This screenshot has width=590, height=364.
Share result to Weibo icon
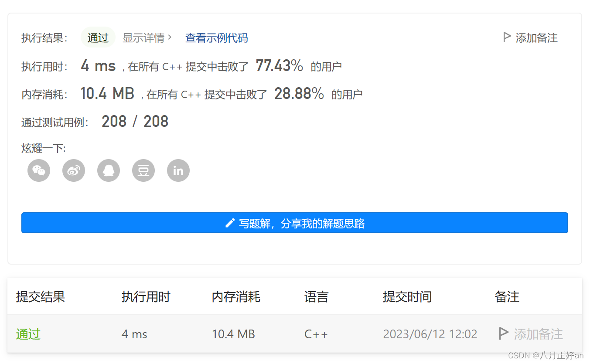point(74,170)
